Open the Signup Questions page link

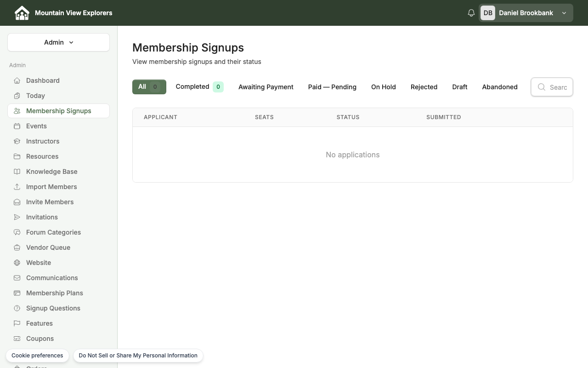point(58,308)
